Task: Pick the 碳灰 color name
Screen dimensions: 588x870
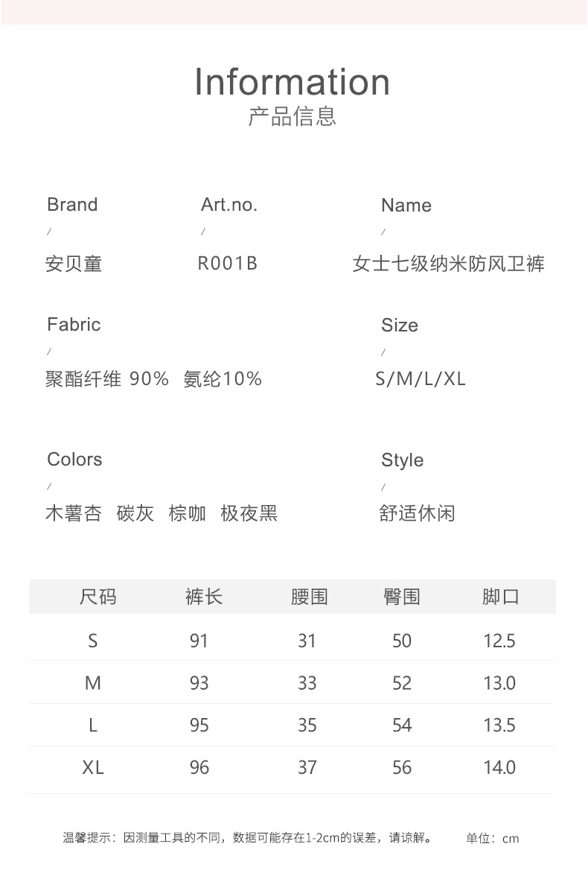Action: pyautogui.click(x=135, y=514)
